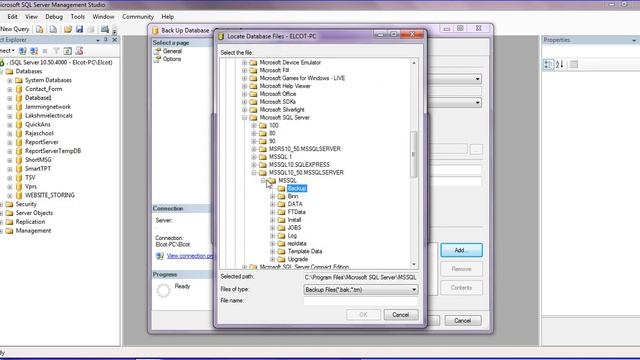Click the File name input field

click(x=360, y=301)
